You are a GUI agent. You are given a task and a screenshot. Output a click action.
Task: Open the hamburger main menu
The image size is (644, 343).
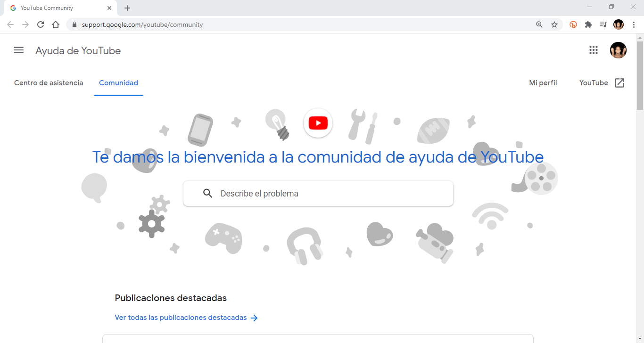pyautogui.click(x=18, y=50)
